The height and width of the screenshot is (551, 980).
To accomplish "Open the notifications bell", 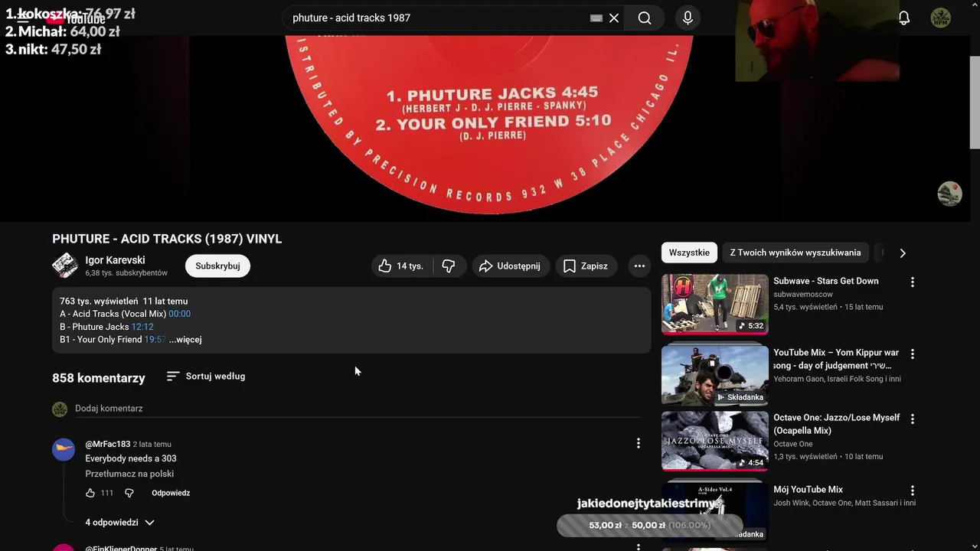I will pyautogui.click(x=904, y=18).
